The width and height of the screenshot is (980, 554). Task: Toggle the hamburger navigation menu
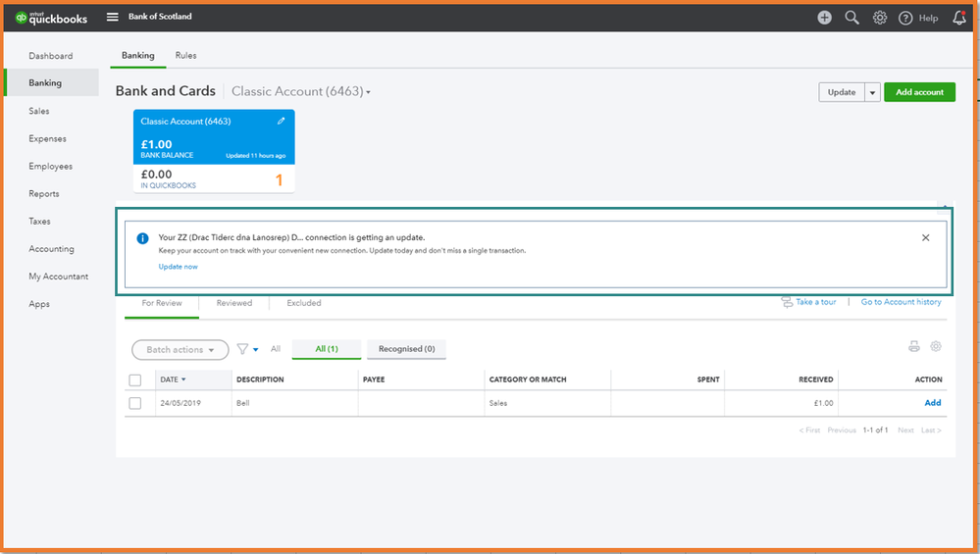click(x=113, y=17)
